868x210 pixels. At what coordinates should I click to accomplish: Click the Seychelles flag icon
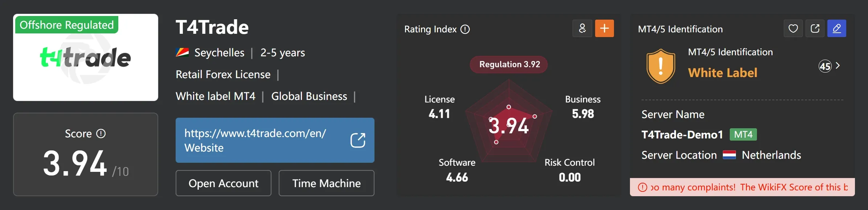(182, 53)
